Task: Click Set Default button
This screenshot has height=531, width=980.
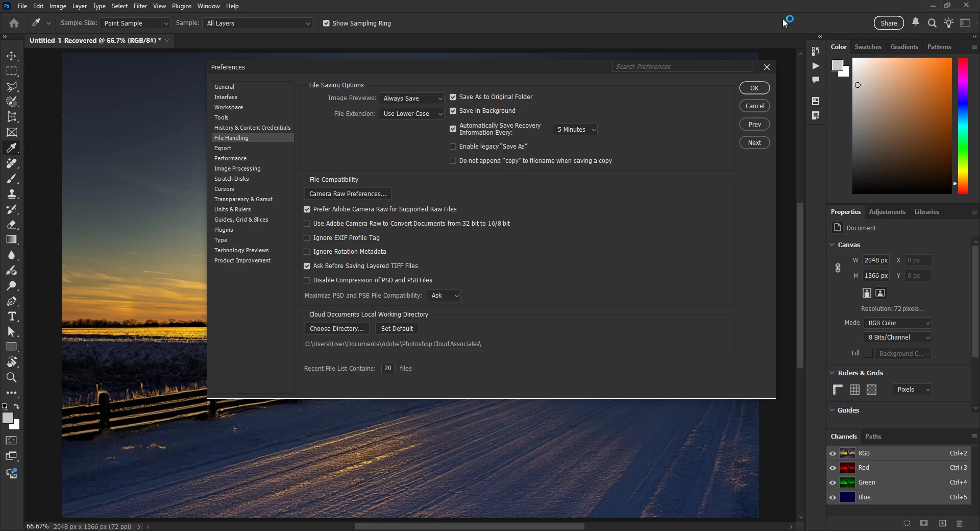Action: point(397,329)
